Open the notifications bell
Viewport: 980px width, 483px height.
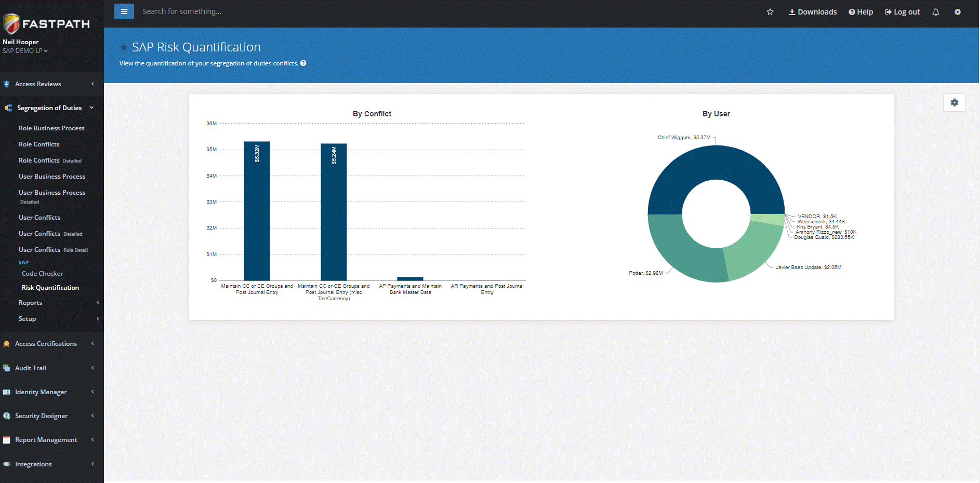[935, 11]
